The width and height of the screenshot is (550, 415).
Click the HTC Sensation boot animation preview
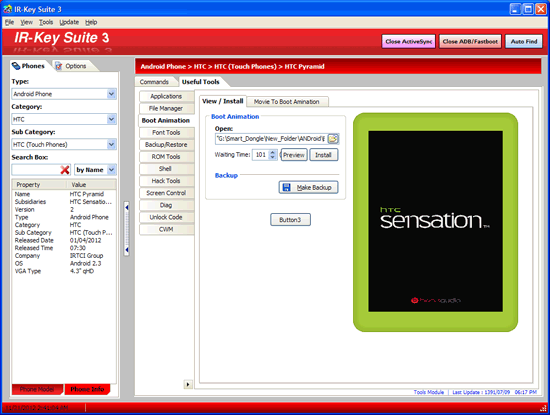click(x=435, y=222)
